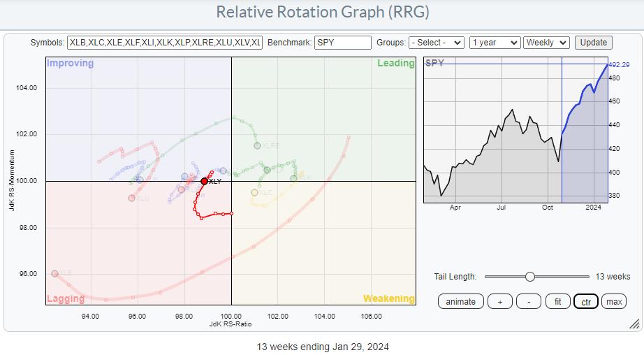Select the XLC marker in Weakening quadrant
The height and width of the screenshot is (355, 644).
pos(255,192)
